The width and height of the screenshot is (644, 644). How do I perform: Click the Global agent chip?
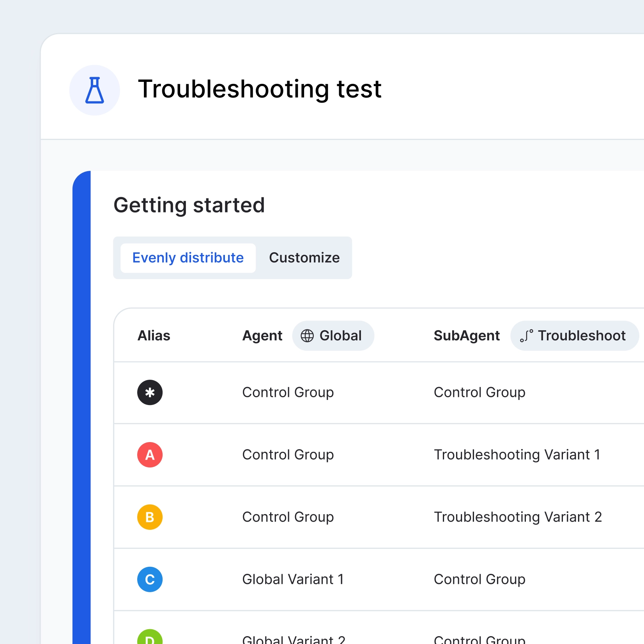(x=333, y=336)
